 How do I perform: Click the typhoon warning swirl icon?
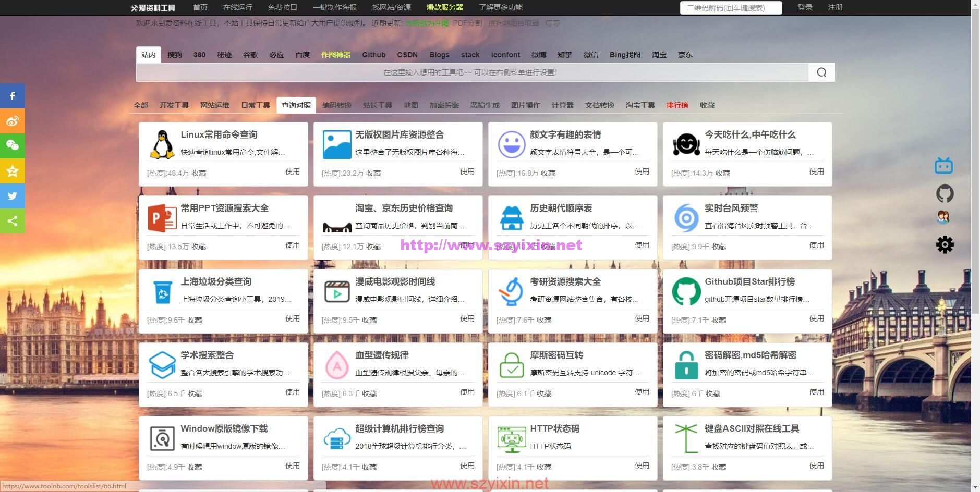686,218
